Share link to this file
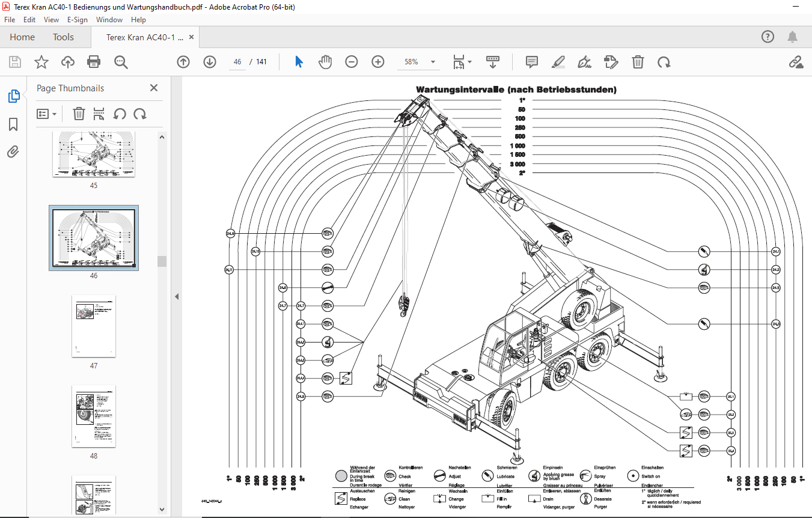The image size is (812, 518). 796,62
